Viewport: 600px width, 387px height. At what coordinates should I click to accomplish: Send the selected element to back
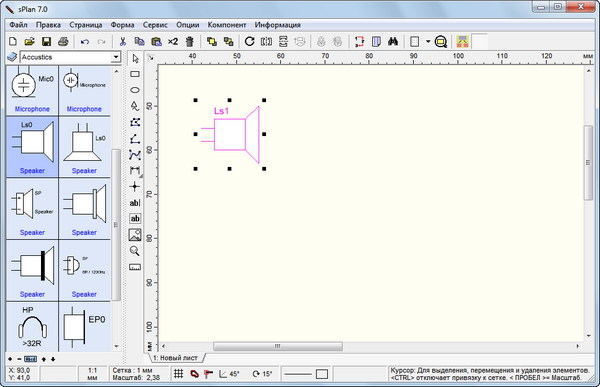(x=228, y=41)
